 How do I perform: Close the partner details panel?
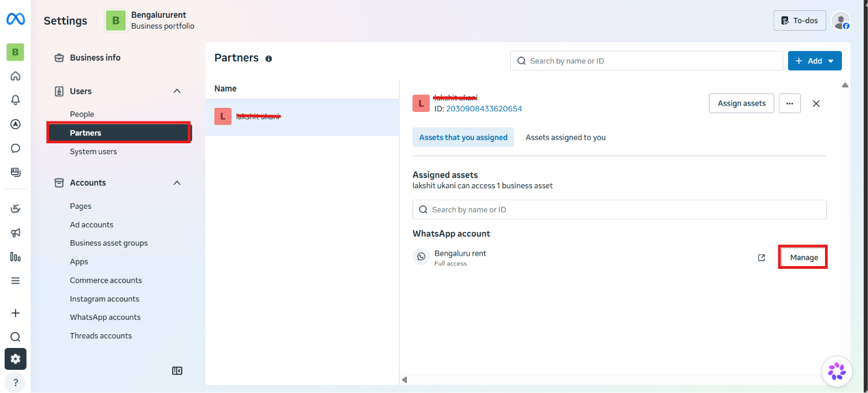(816, 104)
